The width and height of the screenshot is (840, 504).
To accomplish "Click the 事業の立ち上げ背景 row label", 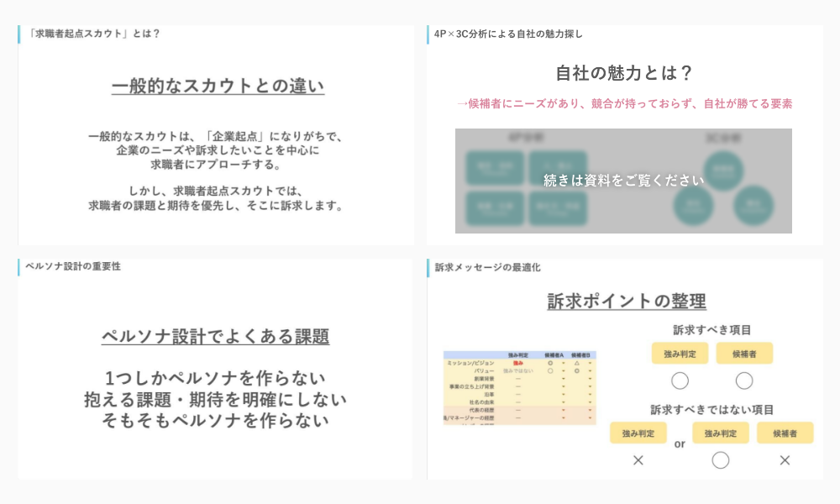I will [x=471, y=386].
